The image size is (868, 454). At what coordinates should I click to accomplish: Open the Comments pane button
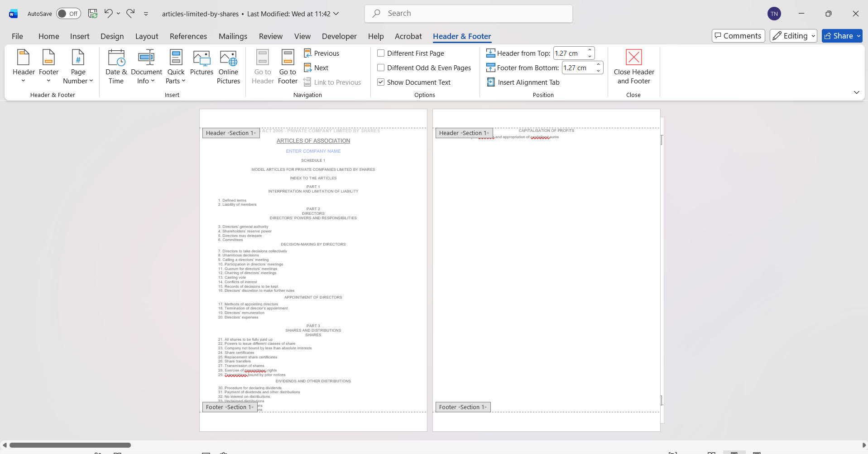tap(738, 36)
